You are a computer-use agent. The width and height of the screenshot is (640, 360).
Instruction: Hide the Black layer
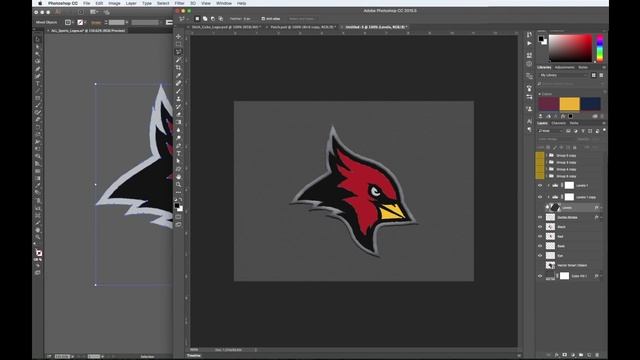540,227
